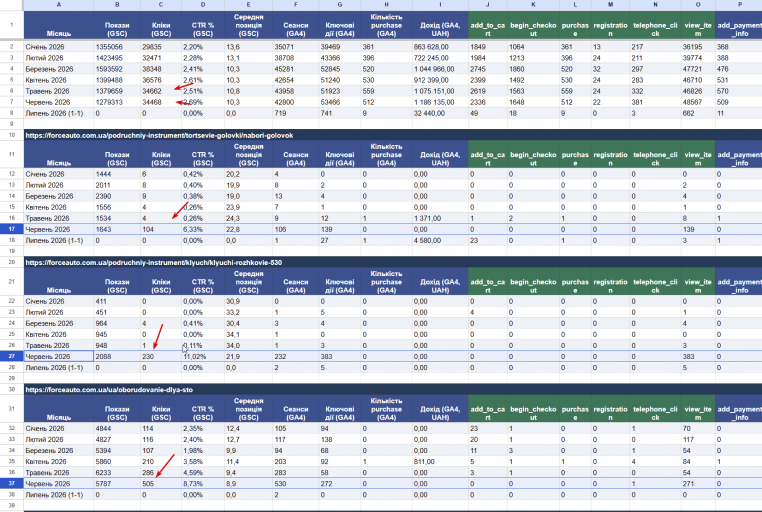Image resolution: width=762 pixels, height=512 pixels.
Task: Select row 27 header number
Action: click(12, 357)
